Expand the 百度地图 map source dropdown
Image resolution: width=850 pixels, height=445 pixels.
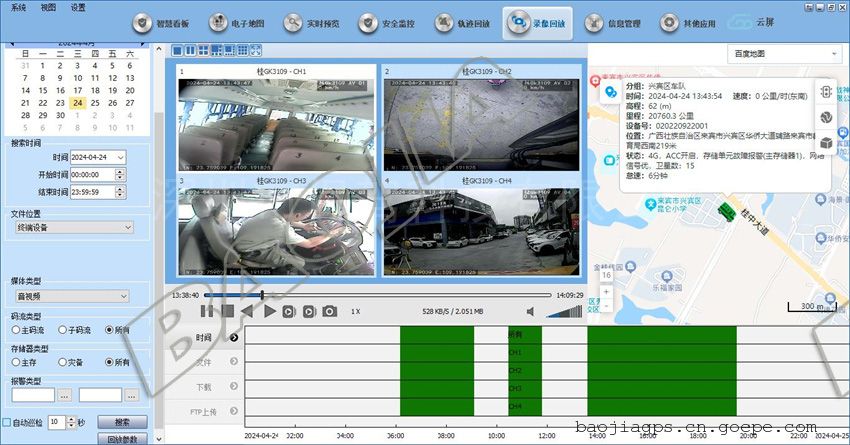(784, 52)
